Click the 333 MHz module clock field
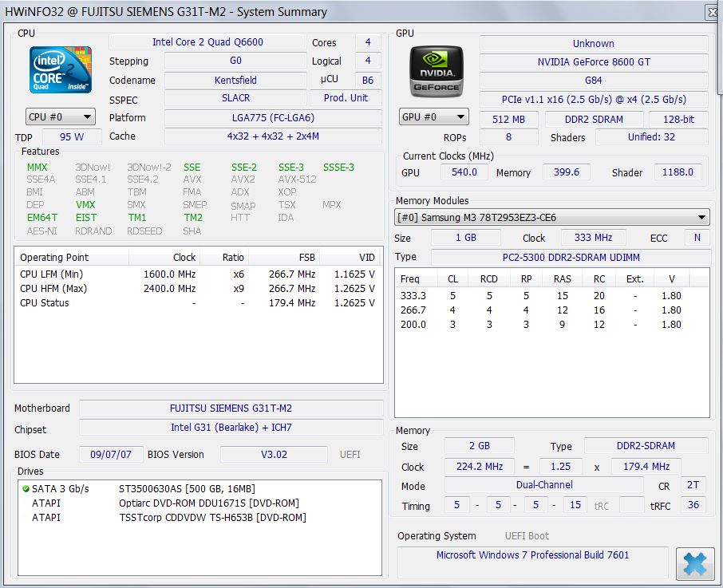The image size is (723, 588). [593, 237]
